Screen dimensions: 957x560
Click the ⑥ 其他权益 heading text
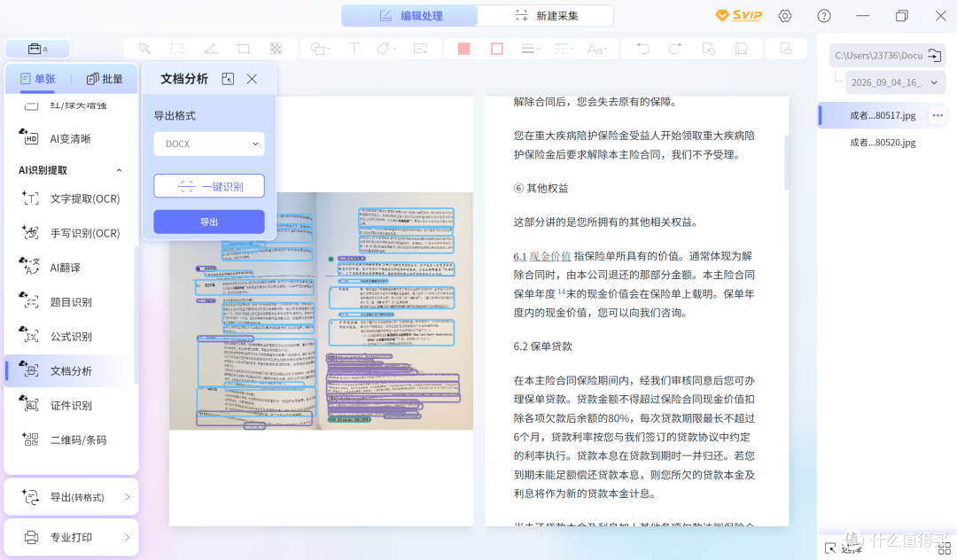pos(541,189)
